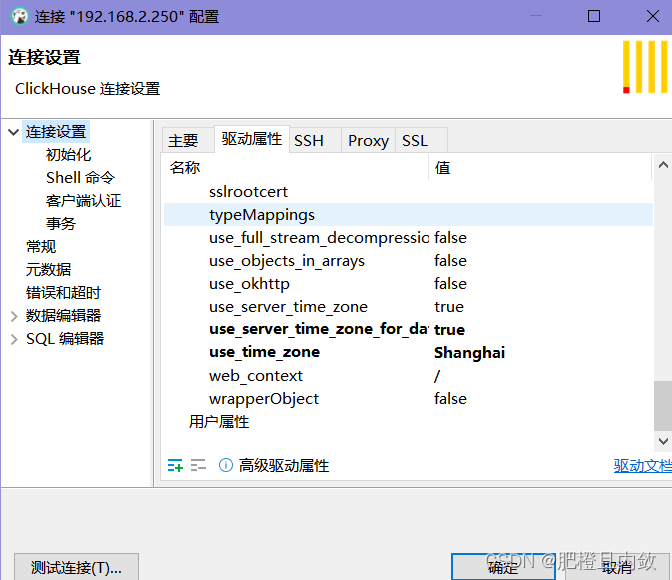Click the 高级驱动属性 label

pyautogui.click(x=284, y=466)
